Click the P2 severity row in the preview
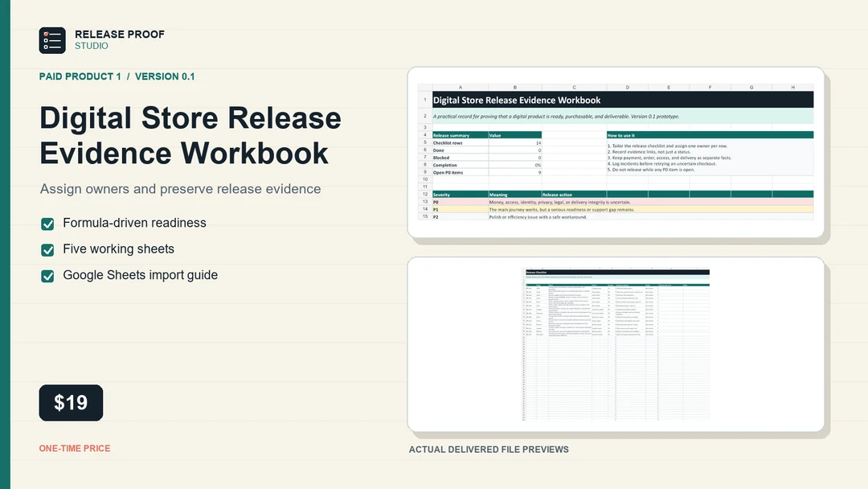Viewport: 868px width, 489px height. (x=623, y=217)
